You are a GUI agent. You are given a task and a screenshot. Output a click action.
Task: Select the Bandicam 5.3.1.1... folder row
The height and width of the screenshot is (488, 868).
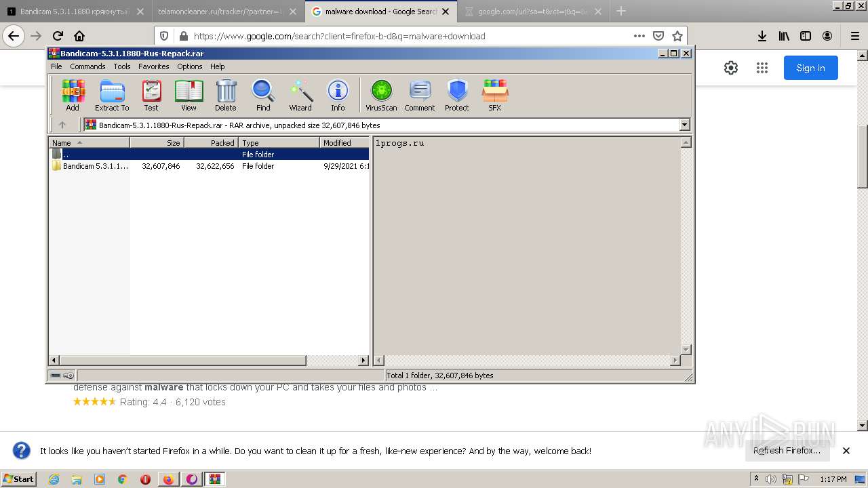[x=210, y=166]
